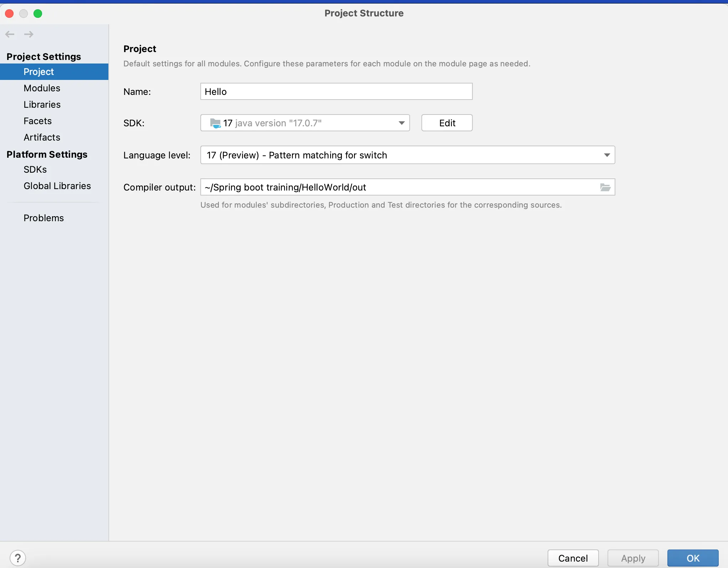Click the browse folder icon for compiler output
The image size is (728, 568).
point(605,187)
